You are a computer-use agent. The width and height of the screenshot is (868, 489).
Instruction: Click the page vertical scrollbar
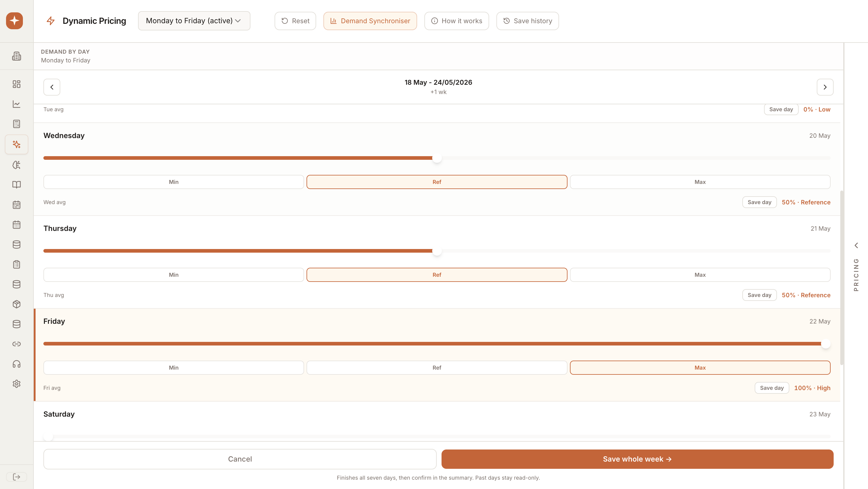click(x=842, y=278)
